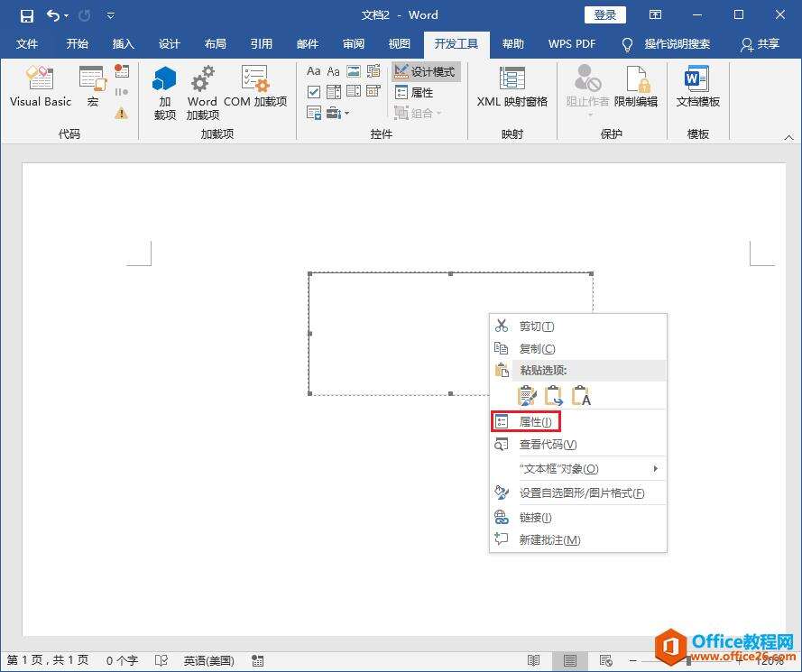
Task: Click page count 第1页,共1页
Action: coord(48,660)
